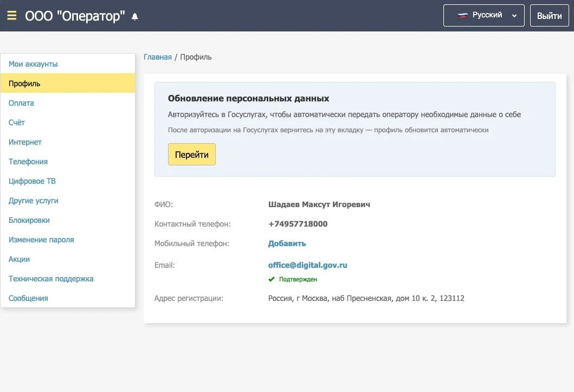This screenshot has height=392, width=574.
Task: Click the ФИО: field label
Action: click(163, 204)
